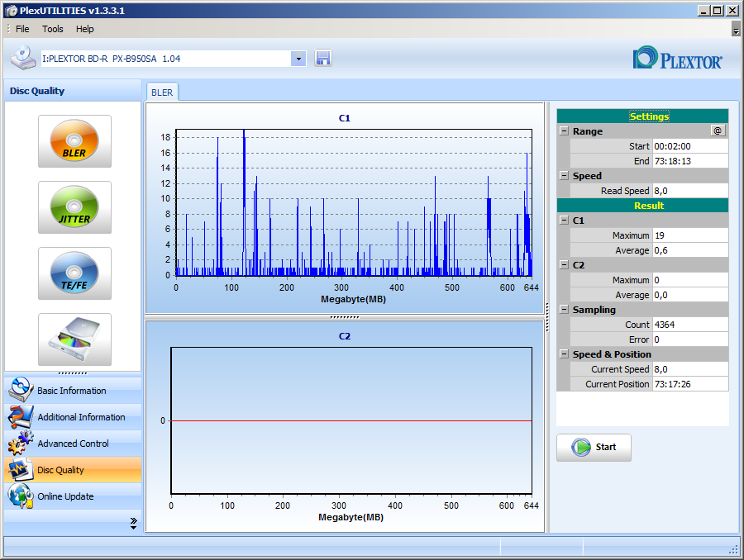Open the menu bar overflow arrow
The height and width of the screenshot is (560, 744).
[x=736, y=29]
